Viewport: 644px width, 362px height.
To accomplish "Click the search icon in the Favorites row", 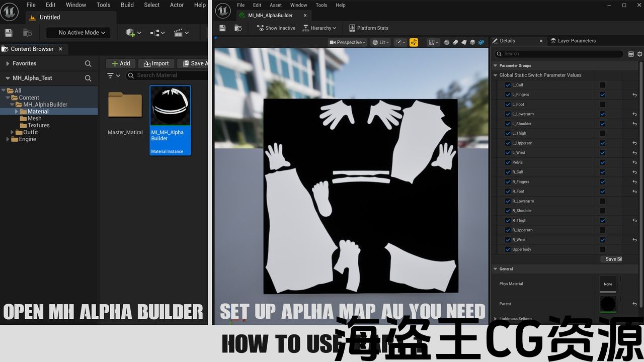I will tap(88, 63).
